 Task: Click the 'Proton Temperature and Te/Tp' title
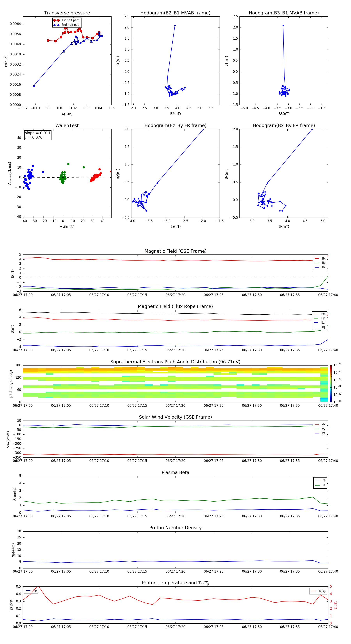pyautogui.click(x=175, y=583)
